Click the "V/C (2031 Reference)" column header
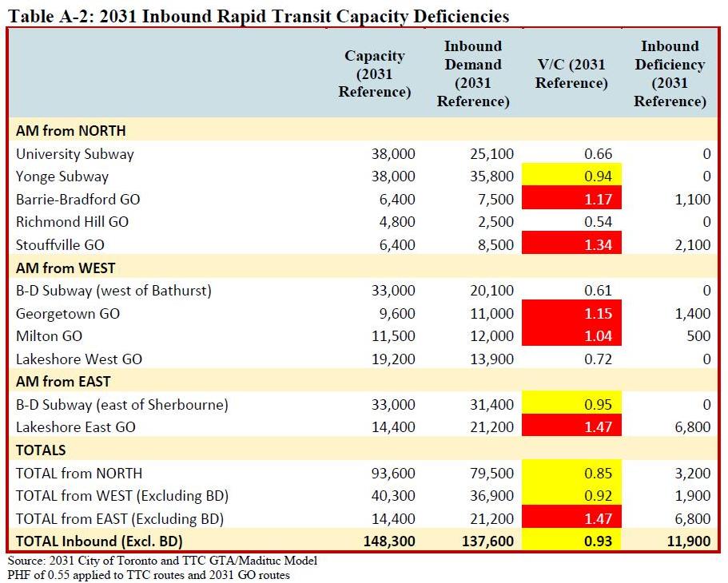Image resolution: width=728 pixels, height=583 pixels. click(571, 73)
